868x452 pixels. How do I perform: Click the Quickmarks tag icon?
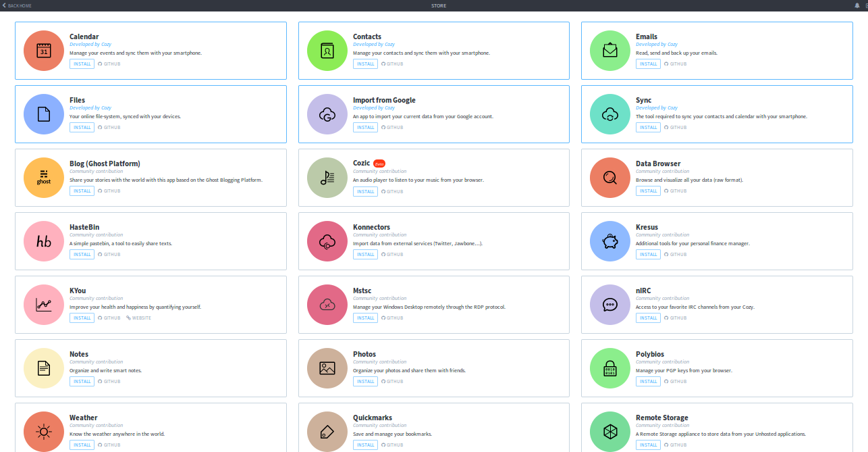click(x=327, y=431)
